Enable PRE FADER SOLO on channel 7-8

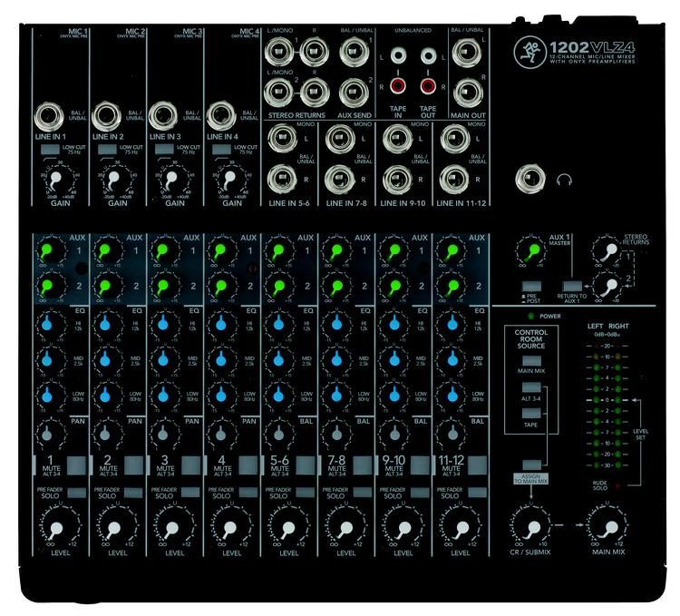[362, 493]
